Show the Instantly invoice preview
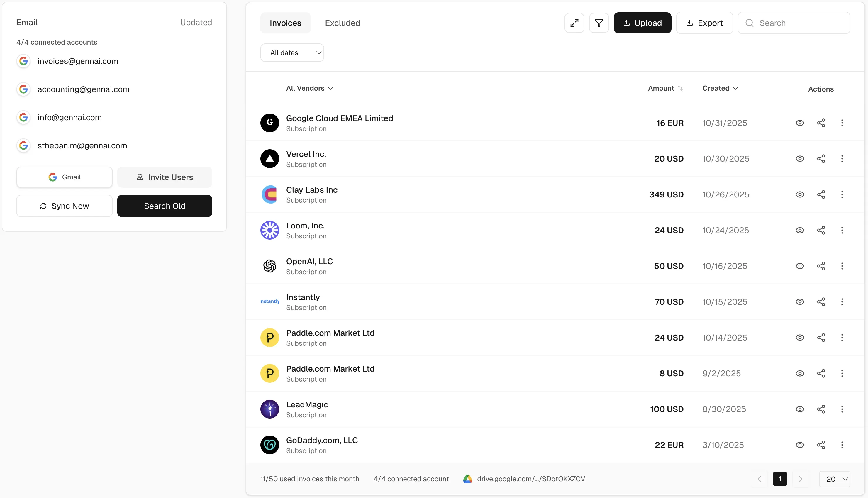868x498 pixels. tap(800, 302)
